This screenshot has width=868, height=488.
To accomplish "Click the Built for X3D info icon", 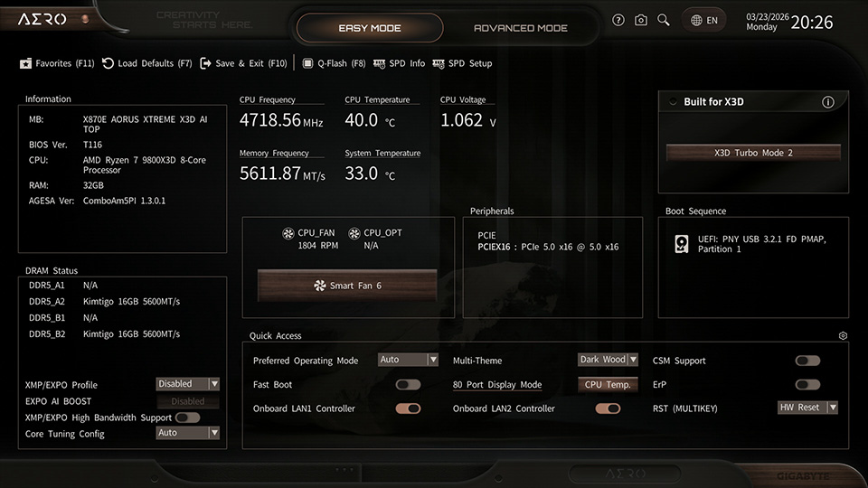I will click(827, 102).
